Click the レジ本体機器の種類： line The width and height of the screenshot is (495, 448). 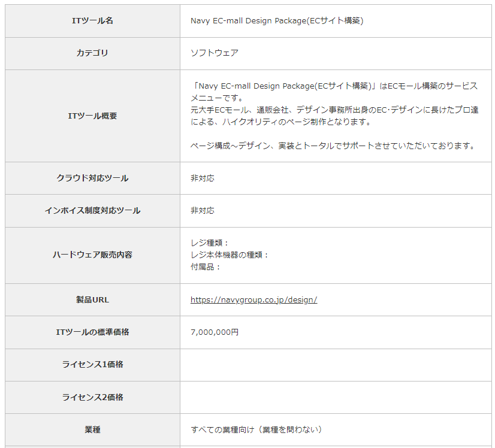[230, 255]
